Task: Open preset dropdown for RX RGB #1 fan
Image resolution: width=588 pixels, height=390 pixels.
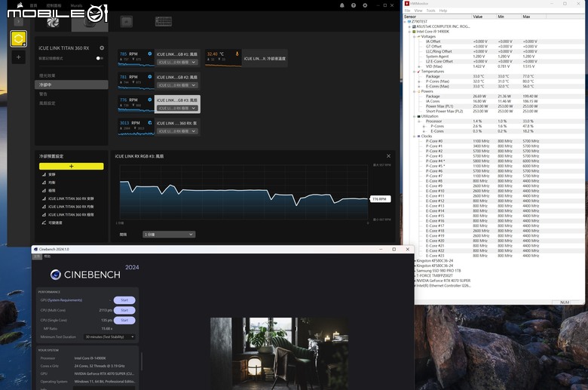Action: 177,63
